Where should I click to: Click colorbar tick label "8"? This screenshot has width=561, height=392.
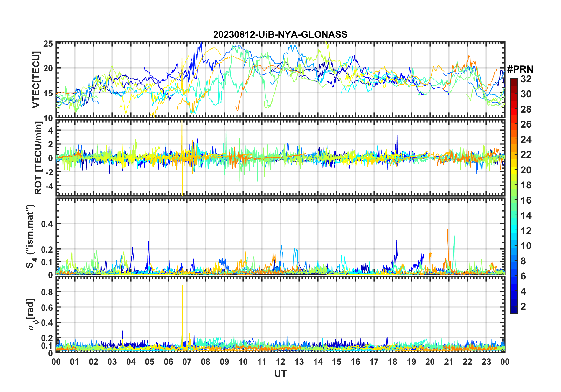tap(523, 261)
